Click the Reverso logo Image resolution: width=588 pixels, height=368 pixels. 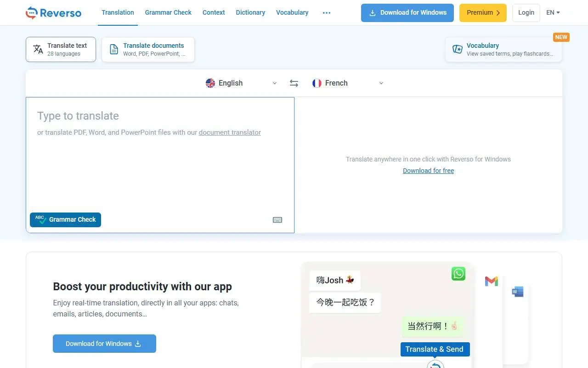tap(53, 13)
